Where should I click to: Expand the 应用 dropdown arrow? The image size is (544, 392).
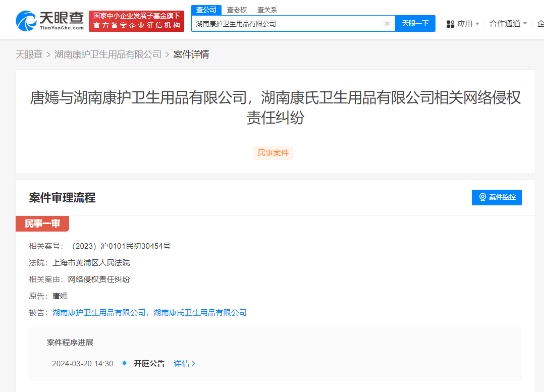click(x=477, y=24)
